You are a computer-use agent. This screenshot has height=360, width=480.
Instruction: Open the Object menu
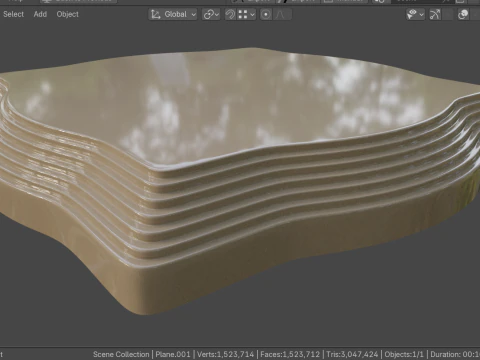pos(67,14)
